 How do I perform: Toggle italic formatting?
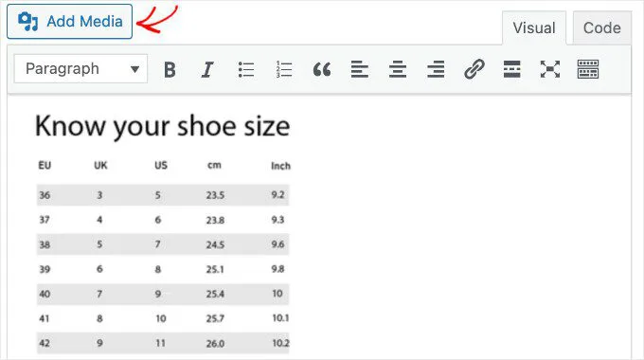207,69
